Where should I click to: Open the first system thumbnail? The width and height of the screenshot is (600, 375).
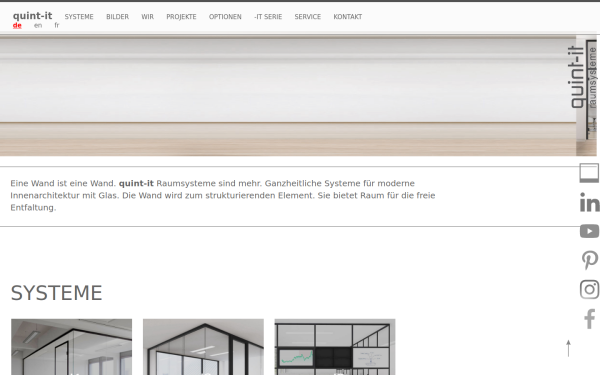point(72,347)
